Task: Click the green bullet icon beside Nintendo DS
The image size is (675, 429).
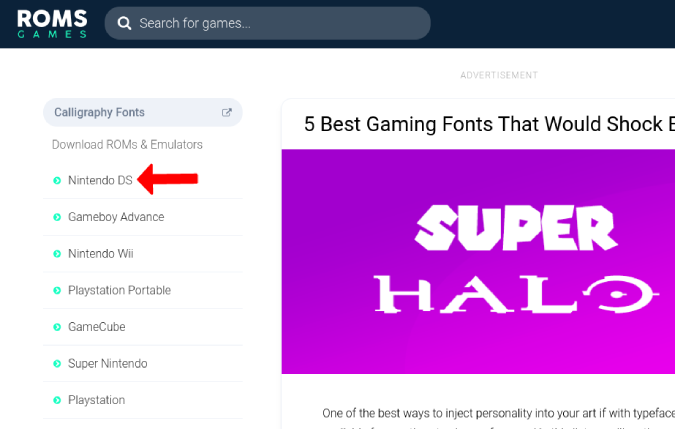Action: tap(57, 180)
